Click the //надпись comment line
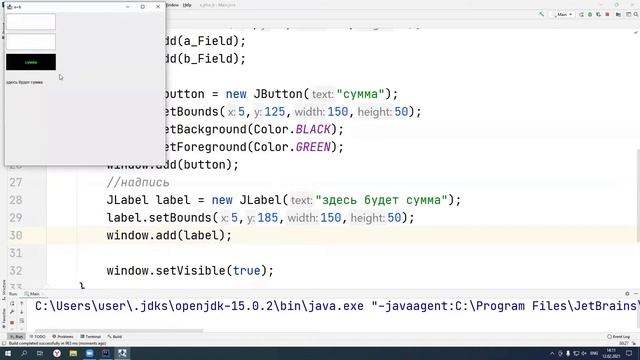This screenshot has width=640, height=360. click(138, 182)
